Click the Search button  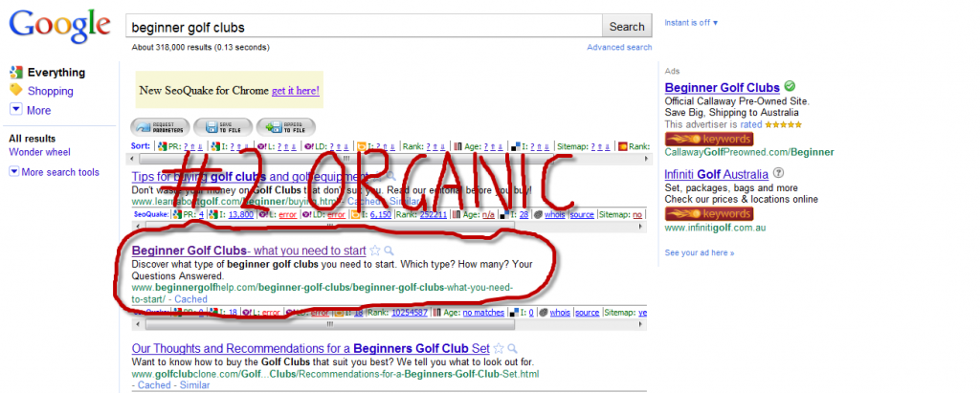tap(627, 27)
